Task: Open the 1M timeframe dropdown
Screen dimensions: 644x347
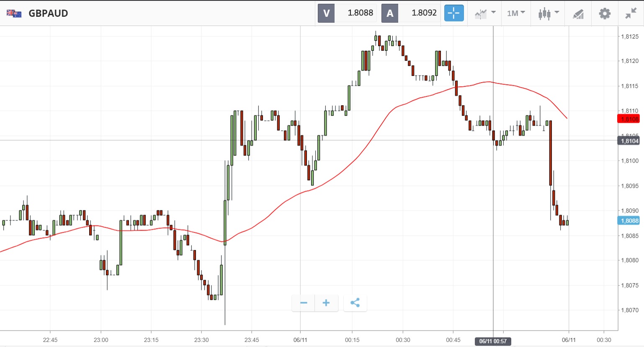Action: (516, 13)
